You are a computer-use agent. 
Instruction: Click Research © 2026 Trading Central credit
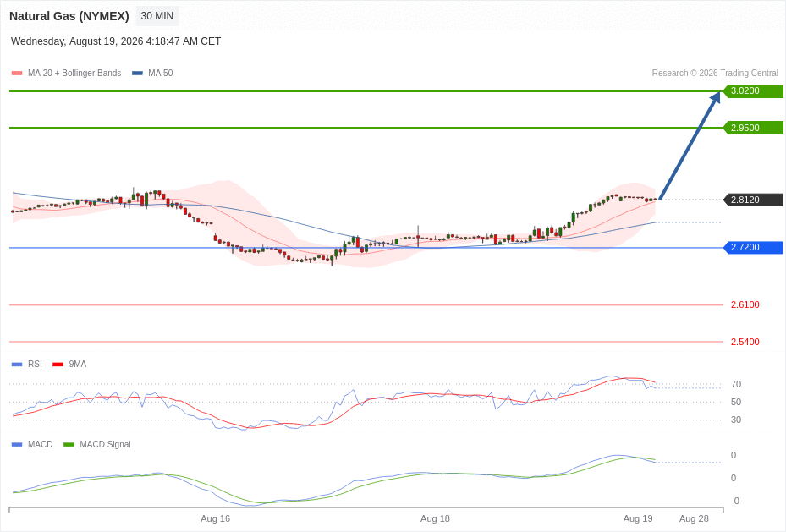click(715, 73)
